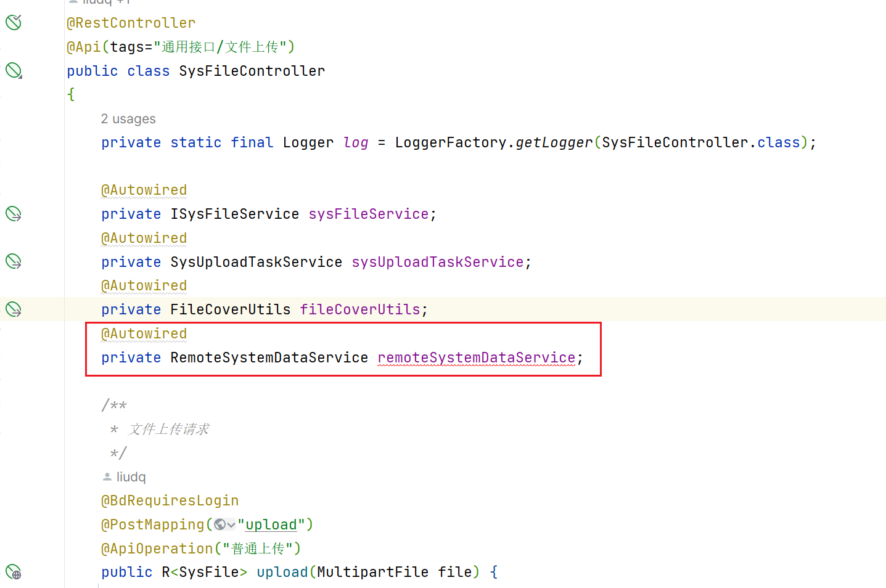Viewport: 886px width, 588px height.
Task: Click the "通用接口/文件上传" tags string
Action: (x=220, y=47)
